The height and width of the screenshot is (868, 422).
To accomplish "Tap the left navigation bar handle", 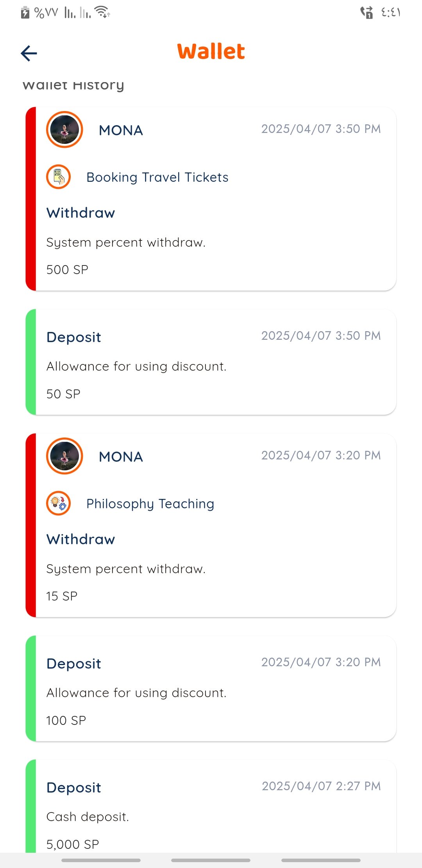I will tap(101, 860).
